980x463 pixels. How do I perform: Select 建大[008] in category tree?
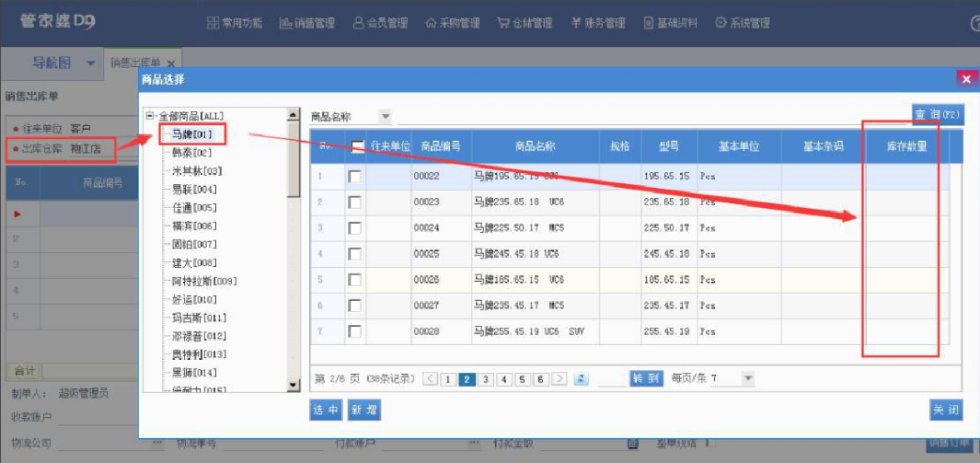point(194,262)
